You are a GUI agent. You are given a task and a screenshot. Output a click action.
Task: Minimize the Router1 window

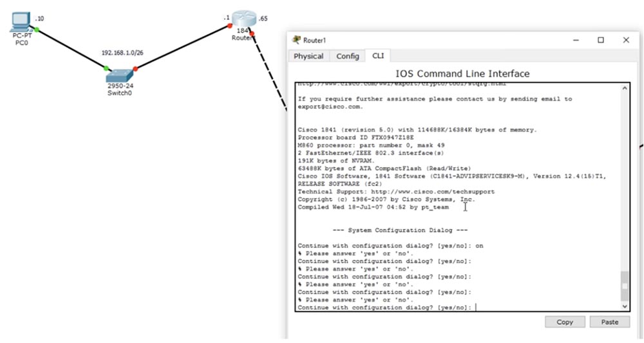(576, 40)
